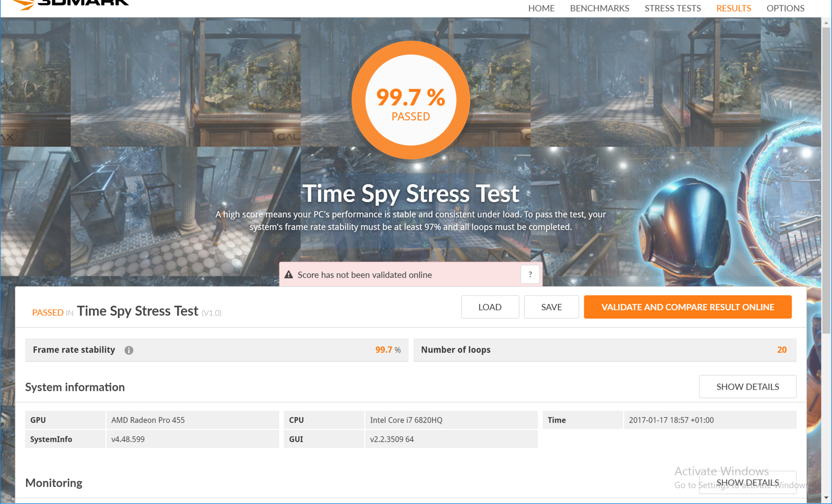This screenshot has width=832, height=504.
Task: Click the '(V1.0)' version text
Action: point(211,313)
